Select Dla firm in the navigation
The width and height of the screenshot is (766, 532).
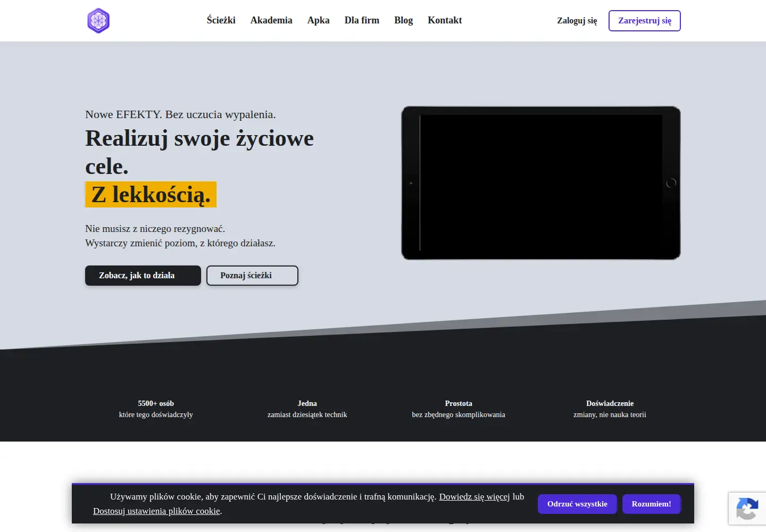pos(362,20)
